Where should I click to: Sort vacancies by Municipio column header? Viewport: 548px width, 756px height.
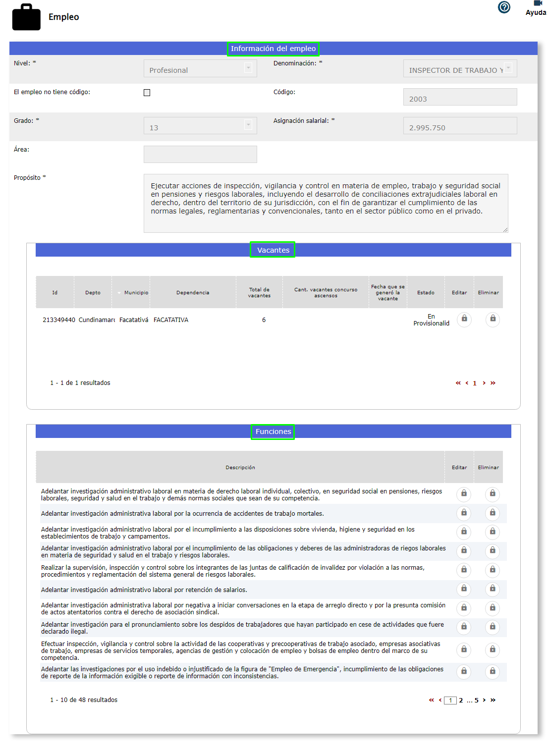[136, 293]
